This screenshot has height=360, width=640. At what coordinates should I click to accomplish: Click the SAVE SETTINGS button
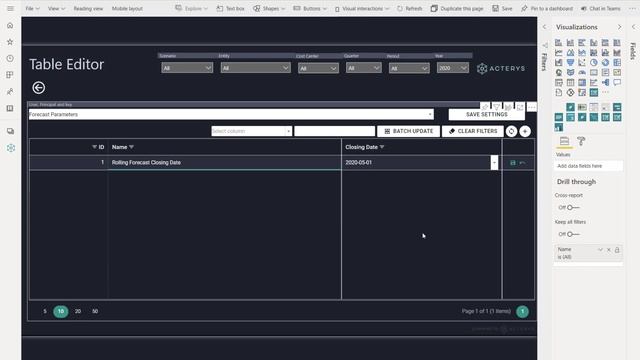[x=487, y=114]
